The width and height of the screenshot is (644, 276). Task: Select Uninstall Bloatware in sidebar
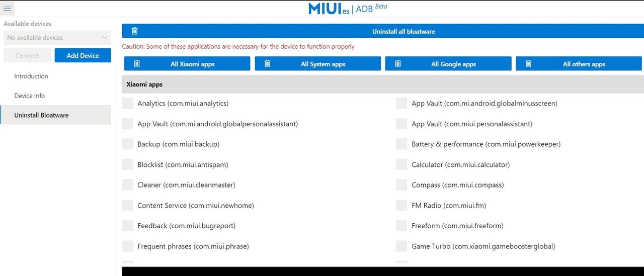click(55, 115)
